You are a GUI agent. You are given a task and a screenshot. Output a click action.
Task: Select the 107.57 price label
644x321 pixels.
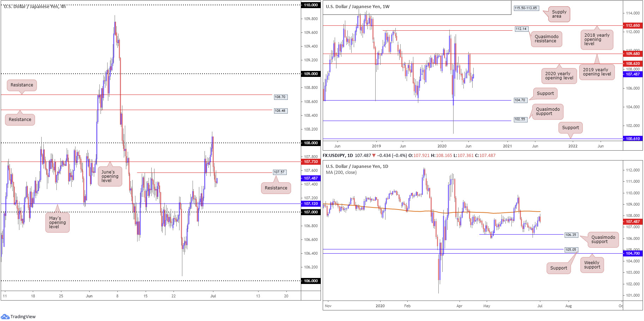280,172
